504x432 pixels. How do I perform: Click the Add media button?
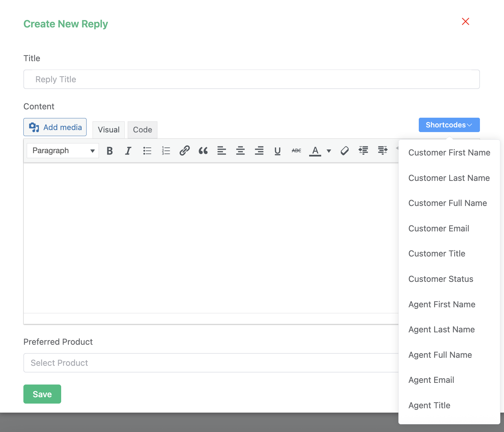coord(55,127)
